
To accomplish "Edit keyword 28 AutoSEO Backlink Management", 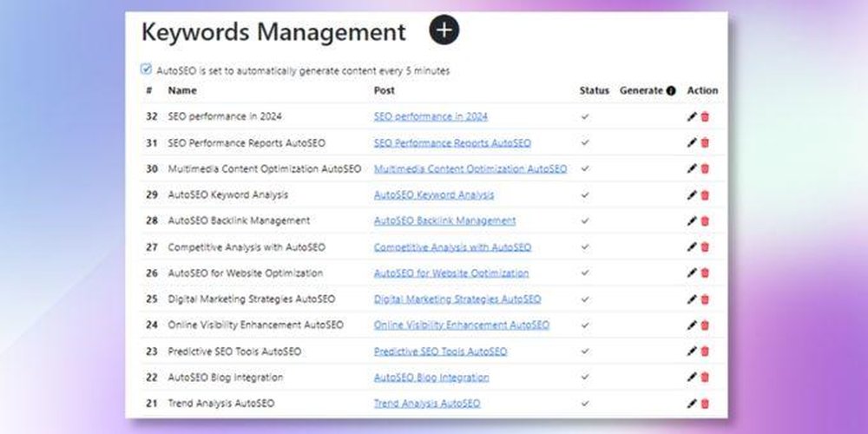I will 692,220.
